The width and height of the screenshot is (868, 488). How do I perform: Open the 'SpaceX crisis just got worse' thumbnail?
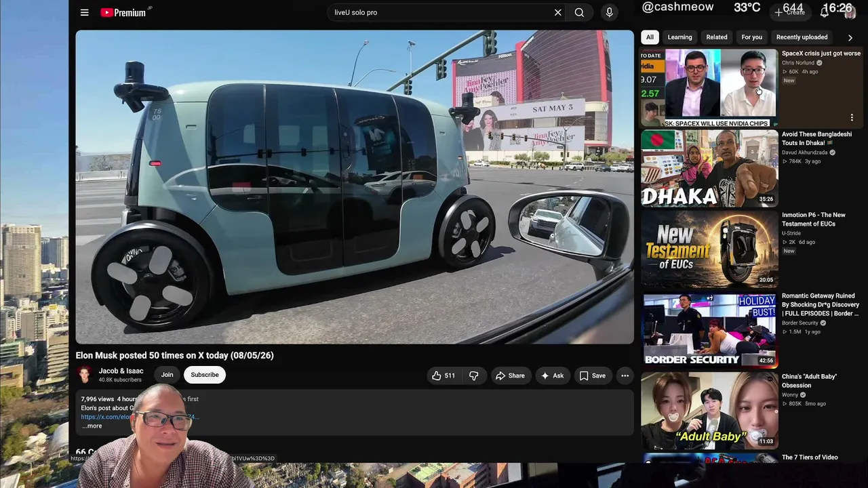(709, 88)
